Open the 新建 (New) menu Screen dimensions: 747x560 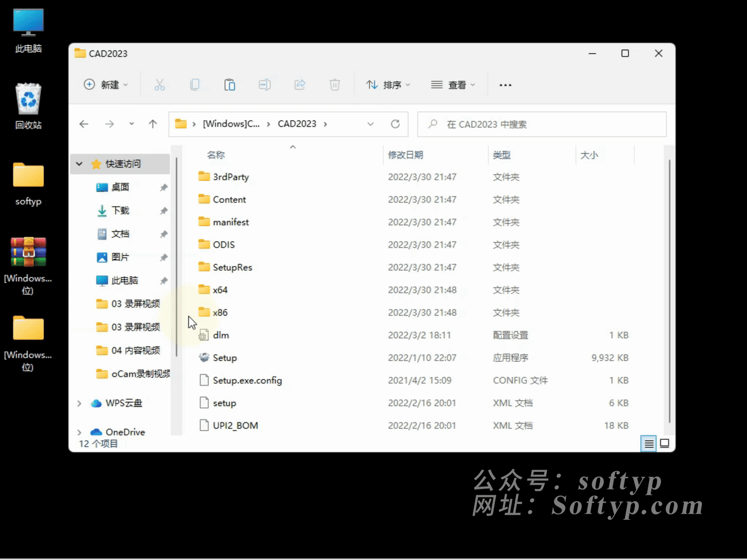tap(106, 85)
